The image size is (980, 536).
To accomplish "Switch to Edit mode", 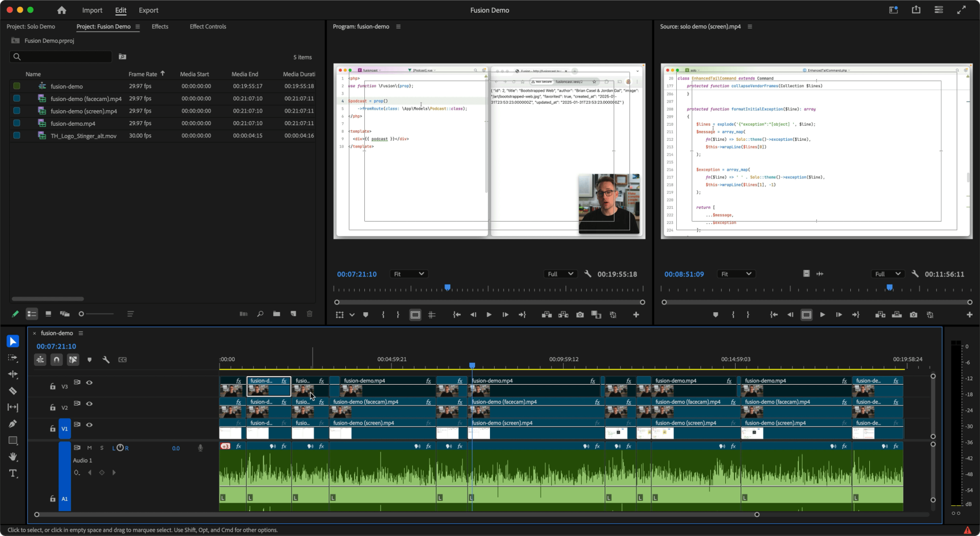I will click(120, 10).
